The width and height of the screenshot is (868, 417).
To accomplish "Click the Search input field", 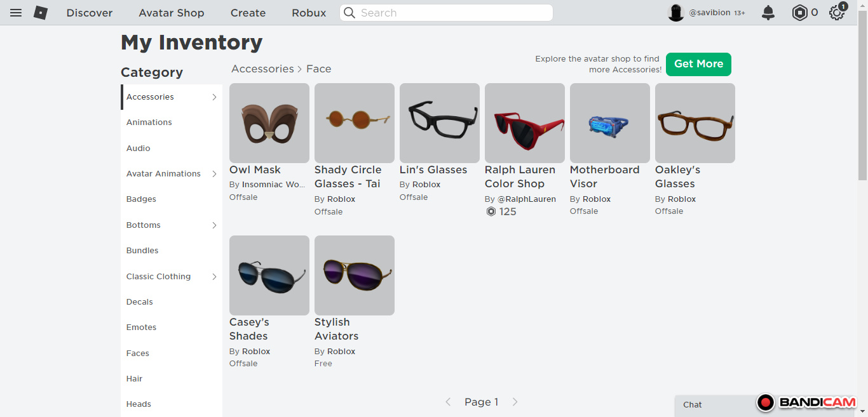I will [451, 13].
